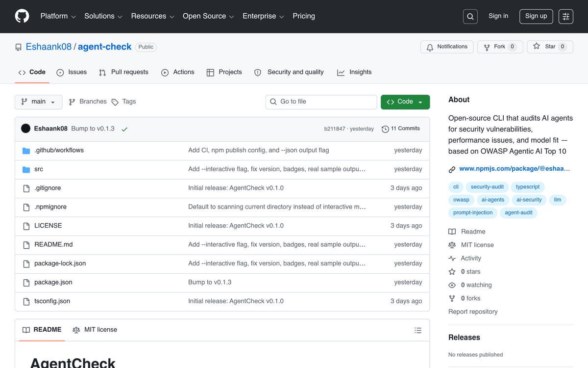
Task: Click the green check commit status icon
Action: (x=124, y=129)
